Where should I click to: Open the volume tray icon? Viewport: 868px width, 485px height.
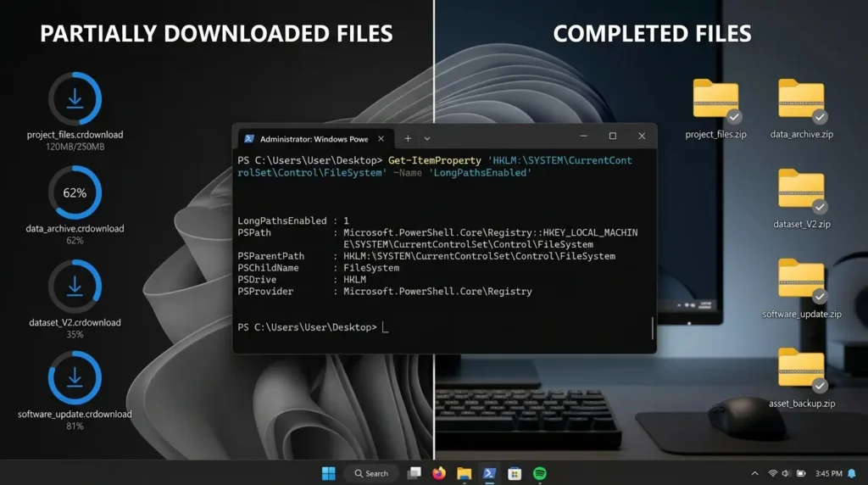(x=786, y=473)
